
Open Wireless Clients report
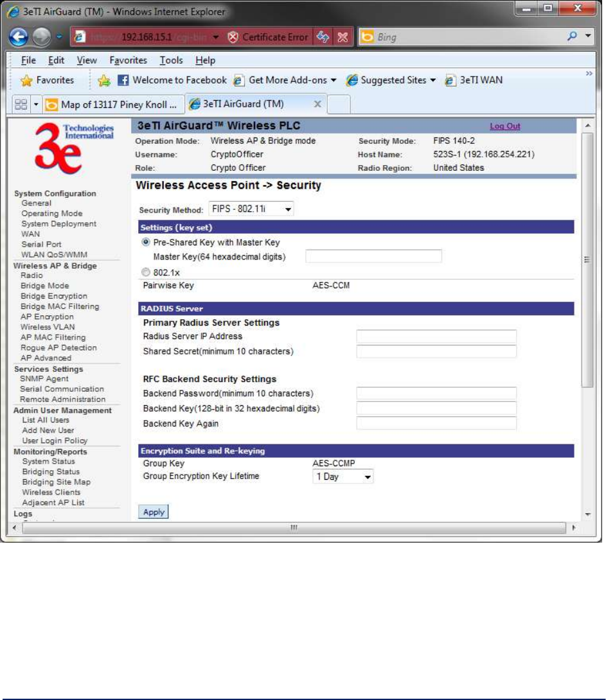coord(51,492)
